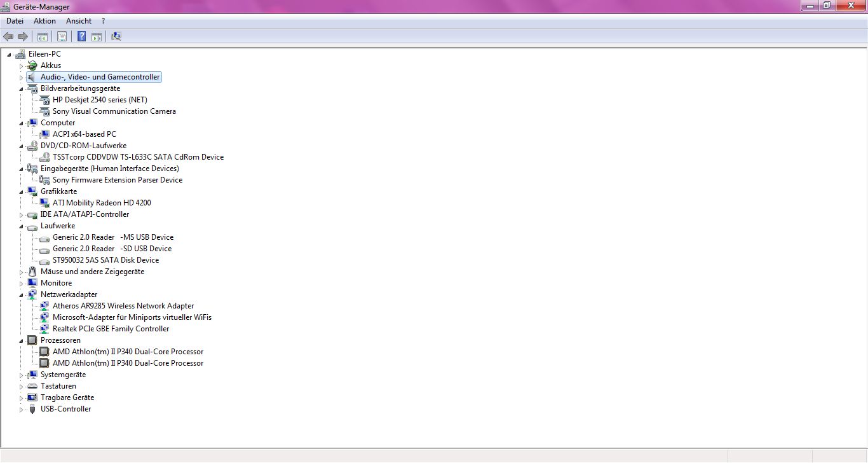868x463 pixels.
Task: Click the TSSTcorp CDDVDW drive icon
Action: [x=44, y=157]
